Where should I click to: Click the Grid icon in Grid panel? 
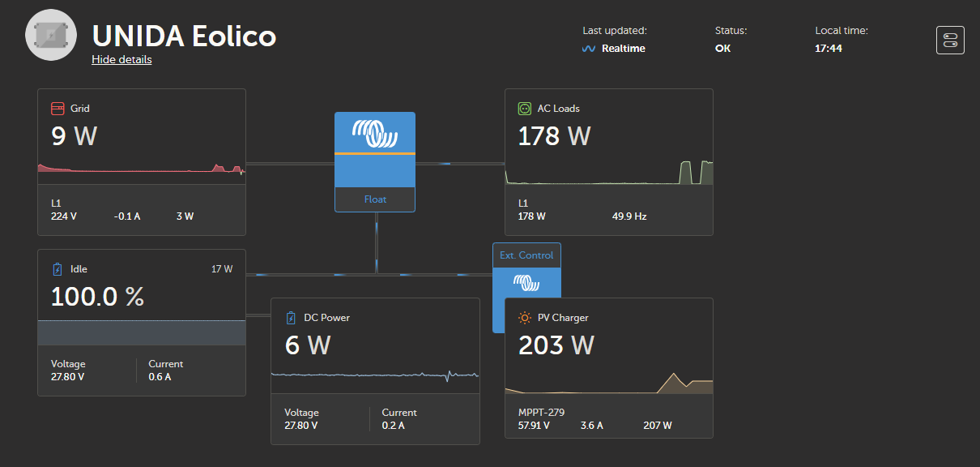58,108
